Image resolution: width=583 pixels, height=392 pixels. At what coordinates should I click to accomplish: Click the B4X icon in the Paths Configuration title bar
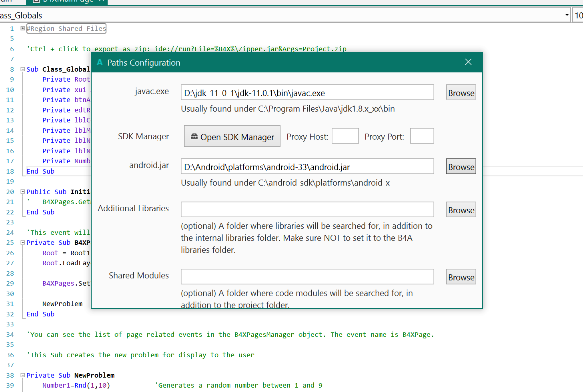click(100, 62)
